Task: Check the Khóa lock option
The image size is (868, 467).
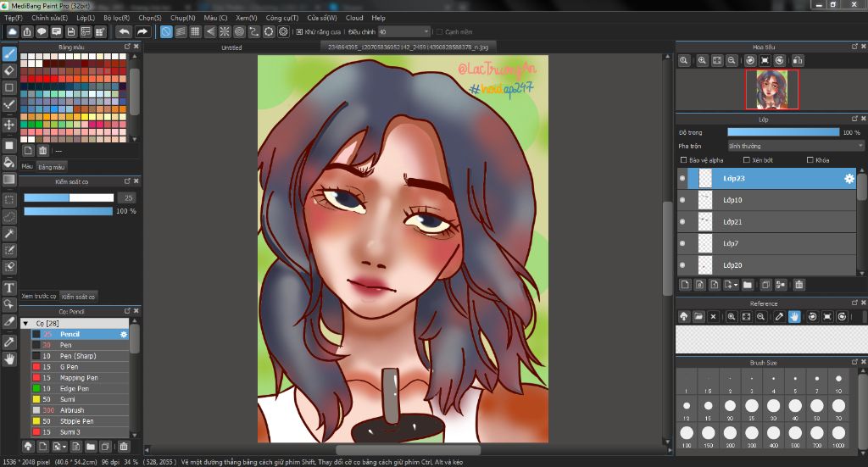Action: pyautogui.click(x=810, y=160)
